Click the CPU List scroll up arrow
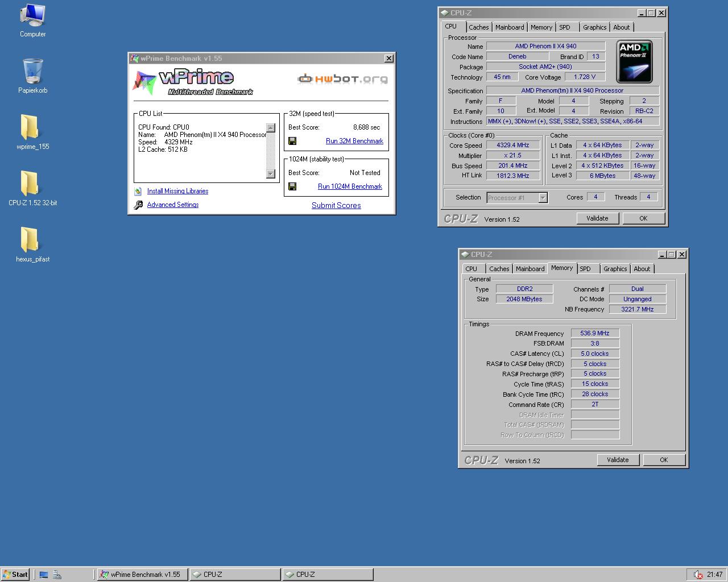The width and height of the screenshot is (728, 582). click(x=271, y=128)
